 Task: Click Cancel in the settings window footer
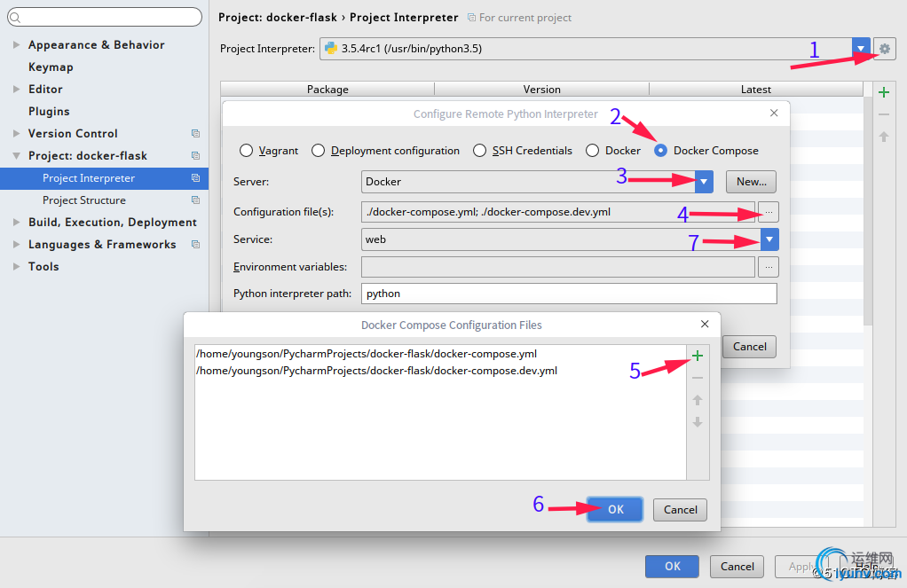[x=737, y=566]
